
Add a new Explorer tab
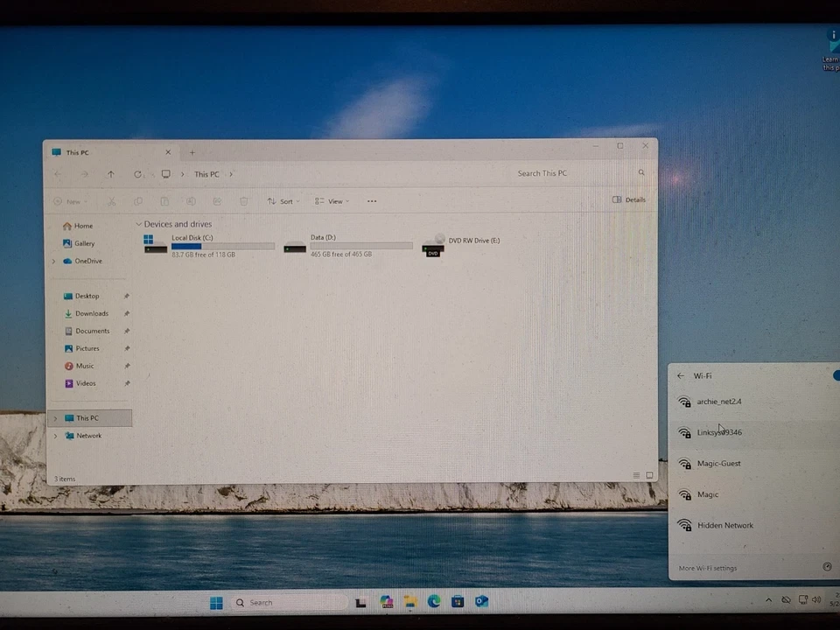point(192,152)
